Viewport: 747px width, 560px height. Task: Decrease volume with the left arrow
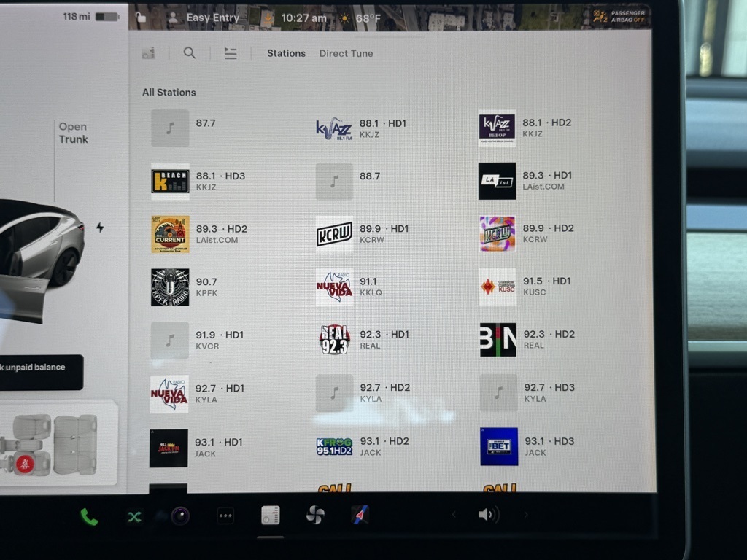click(454, 515)
